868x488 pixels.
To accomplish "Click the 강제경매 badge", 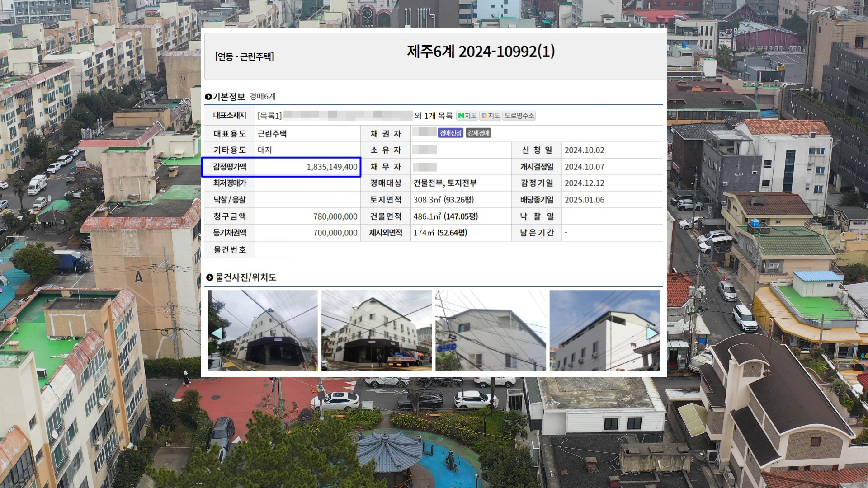I will pos(478,133).
